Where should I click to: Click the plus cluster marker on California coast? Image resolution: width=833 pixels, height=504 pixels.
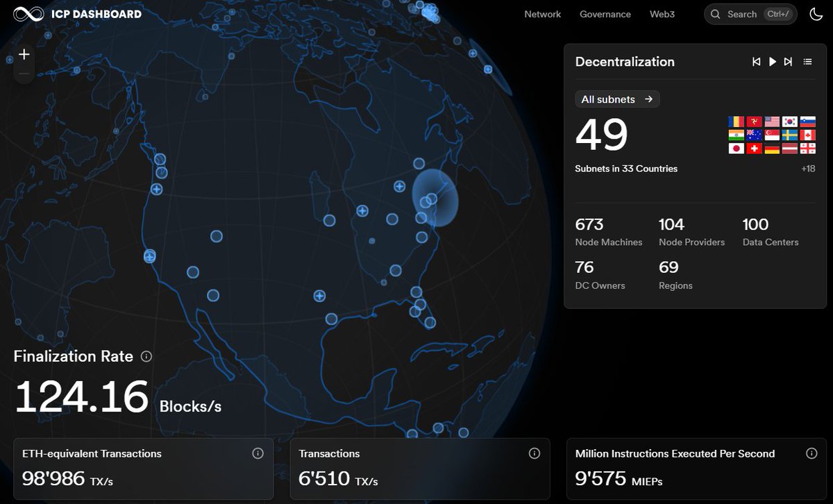coord(150,257)
